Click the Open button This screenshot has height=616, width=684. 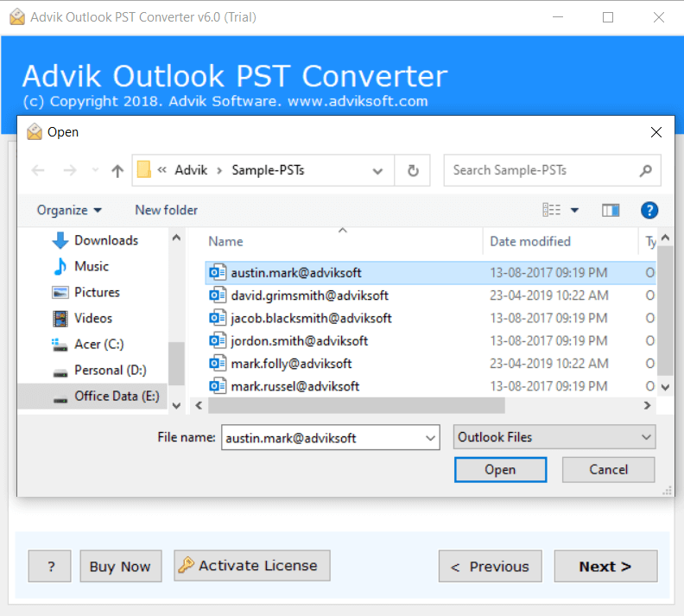click(500, 470)
